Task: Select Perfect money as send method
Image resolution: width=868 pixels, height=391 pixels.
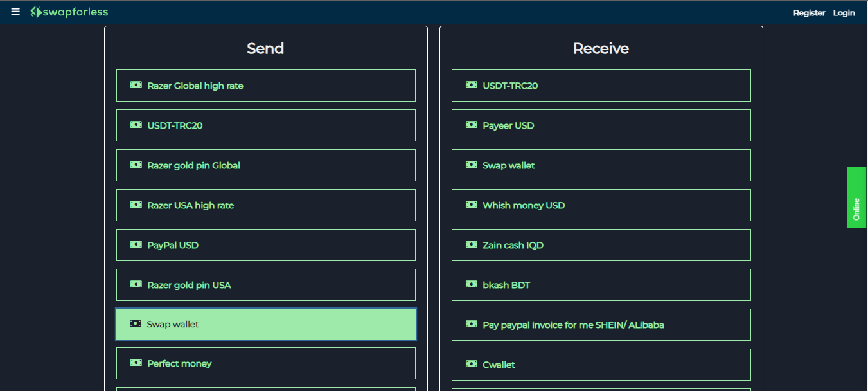Action: 265,363
